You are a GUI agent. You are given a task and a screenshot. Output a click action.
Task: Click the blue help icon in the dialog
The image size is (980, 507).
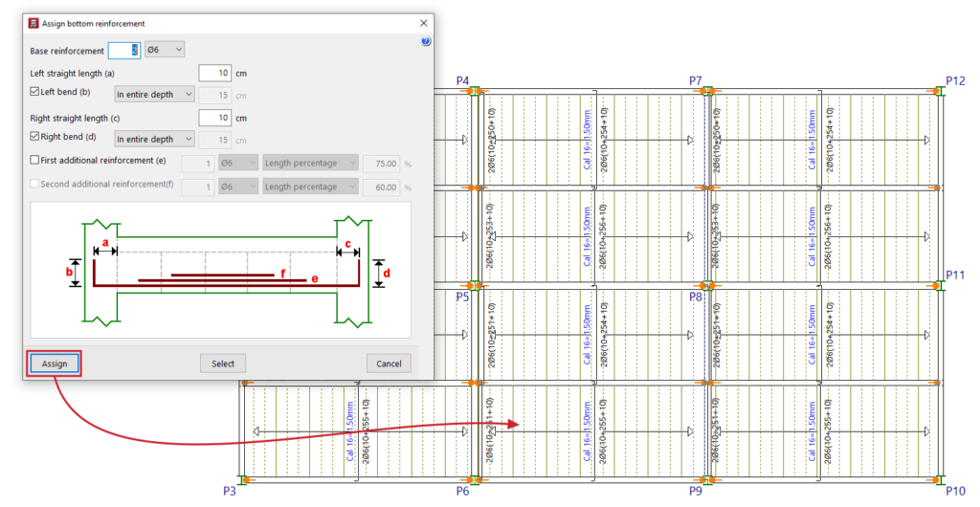pos(425,41)
